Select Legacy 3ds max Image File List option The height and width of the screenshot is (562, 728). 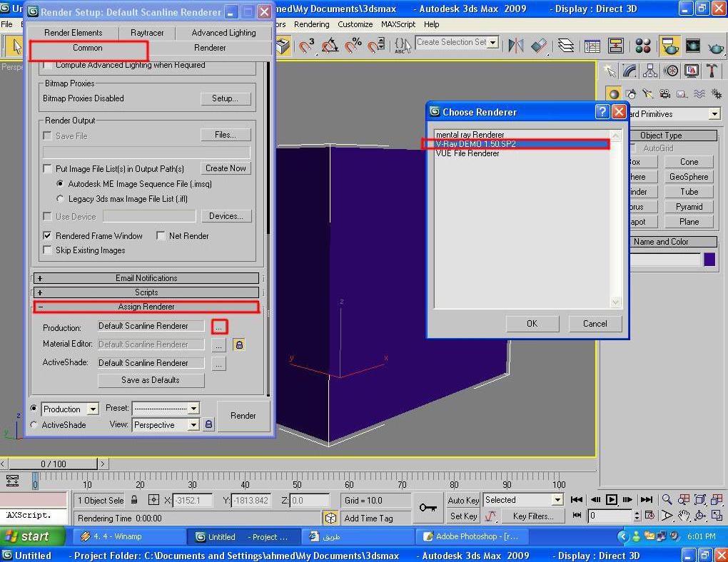[60, 199]
